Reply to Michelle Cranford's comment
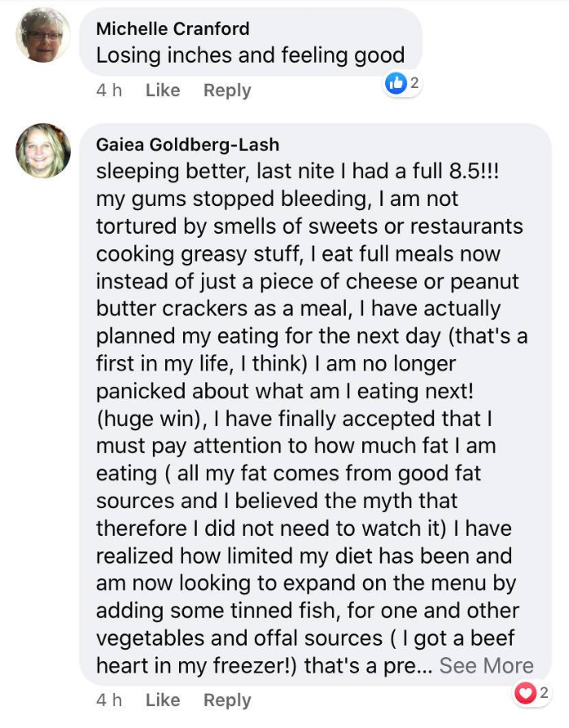The height and width of the screenshot is (728, 569). coord(227,90)
